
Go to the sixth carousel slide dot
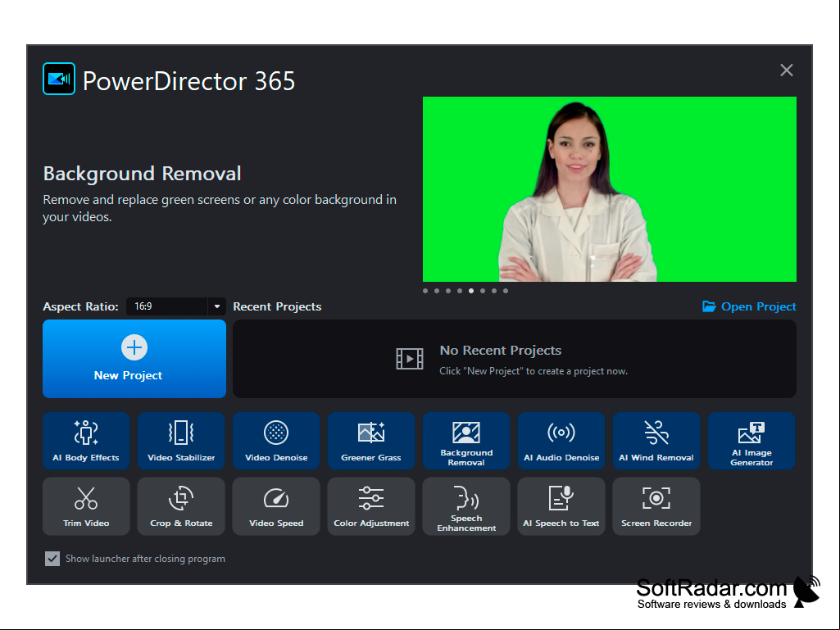coord(483,291)
